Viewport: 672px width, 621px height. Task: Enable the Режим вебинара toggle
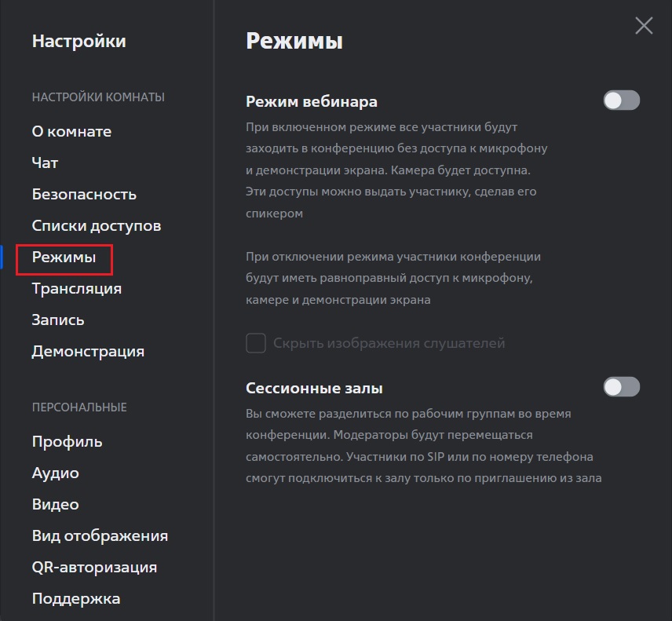[x=622, y=100]
